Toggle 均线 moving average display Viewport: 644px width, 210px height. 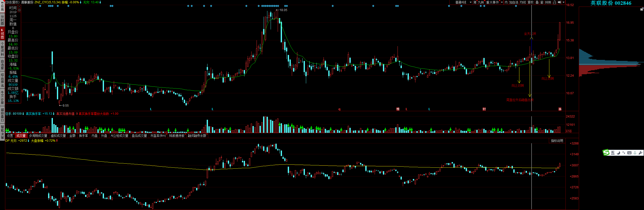(523, 2)
